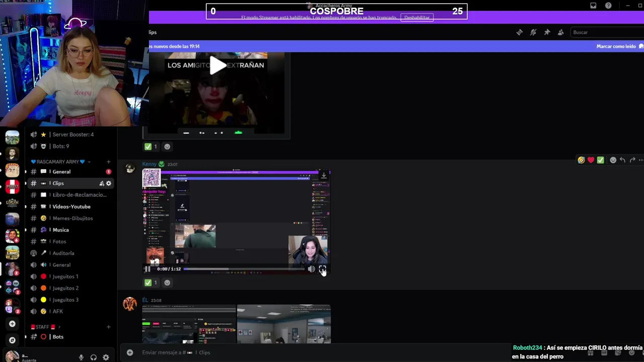Toggle channel notification mute bell icon

(533, 32)
